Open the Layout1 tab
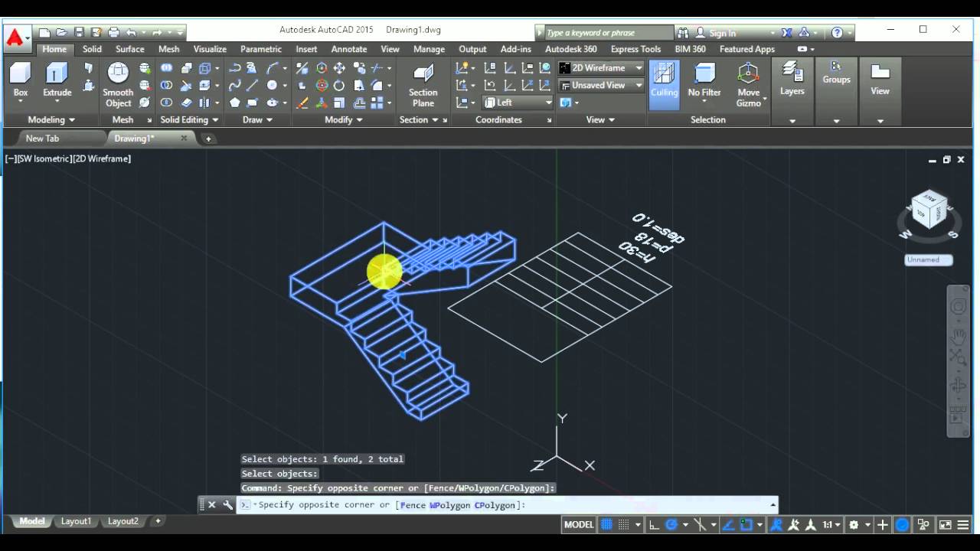Image resolution: width=980 pixels, height=551 pixels. (76, 521)
